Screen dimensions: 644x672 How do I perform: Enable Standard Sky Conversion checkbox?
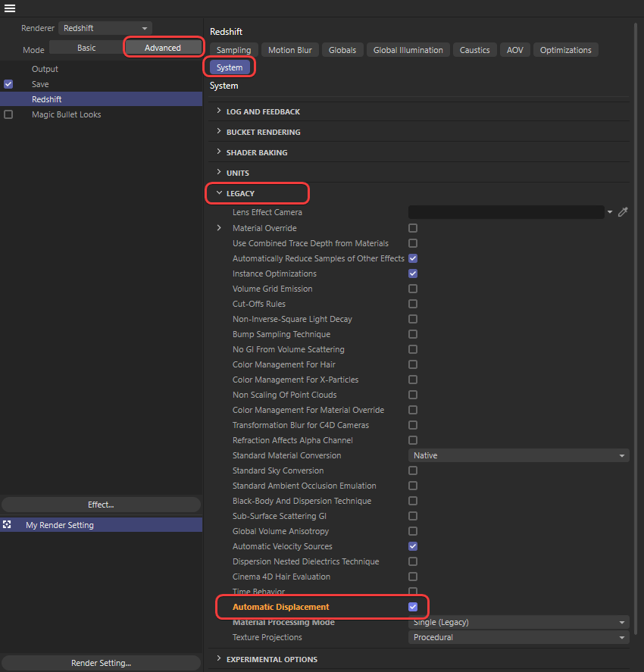(x=413, y=470)
